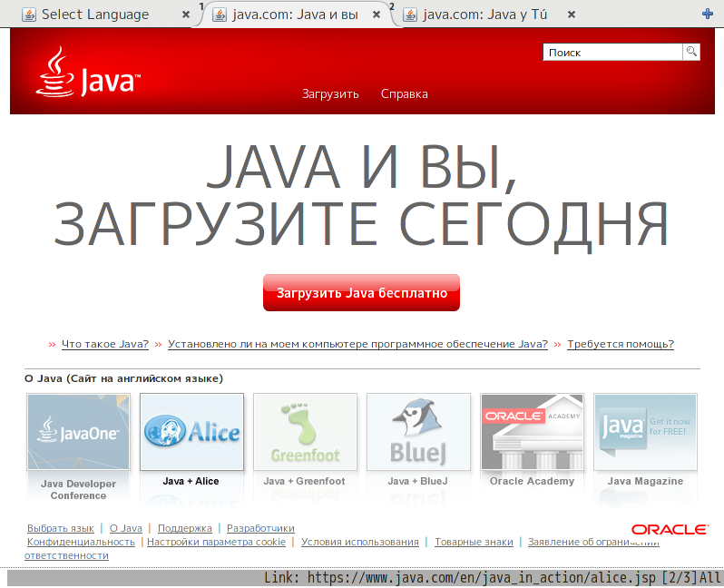The image size is (724, 588).
Task: Open the Oracle Academy thumbnail
Action: coord(532,431)
